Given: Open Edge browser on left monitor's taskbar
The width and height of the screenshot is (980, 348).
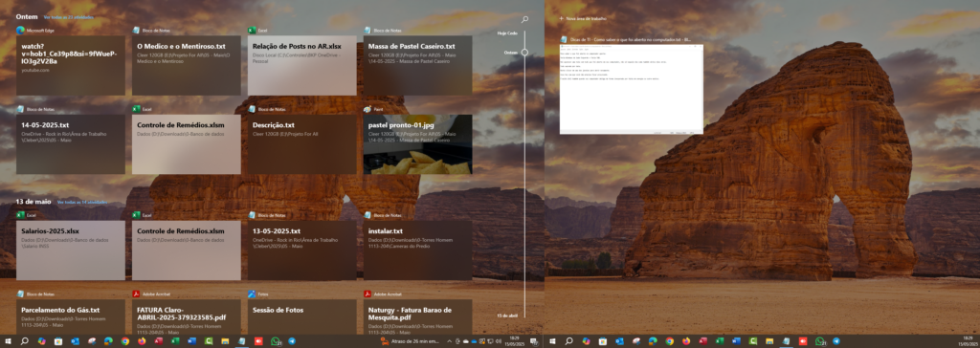Looking at the screenshot, I should [x=108, y=341].
